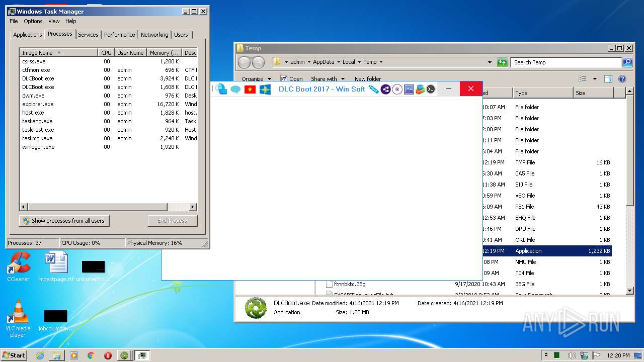
Task: Click Open in Explorer toolbar
Action: [291, 79]
